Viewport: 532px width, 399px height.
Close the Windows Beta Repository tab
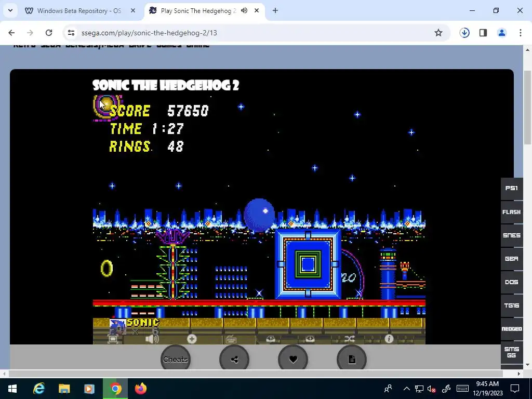coord(133,10)
